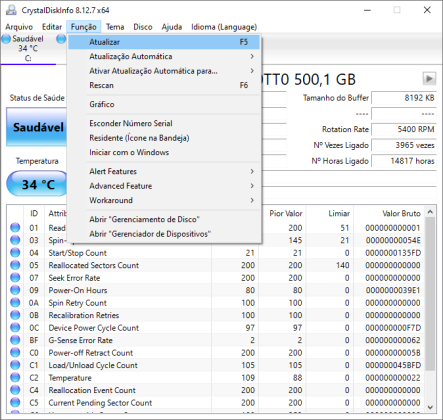Expand the Workaround submenu
Screen dimensions: 443x420
point(164,200)
